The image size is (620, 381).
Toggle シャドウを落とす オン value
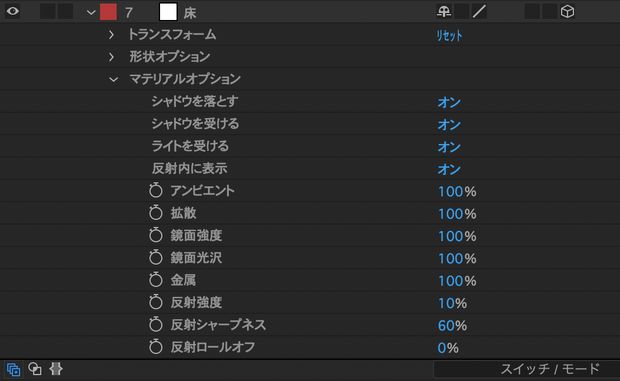click(x=449, y=102)
